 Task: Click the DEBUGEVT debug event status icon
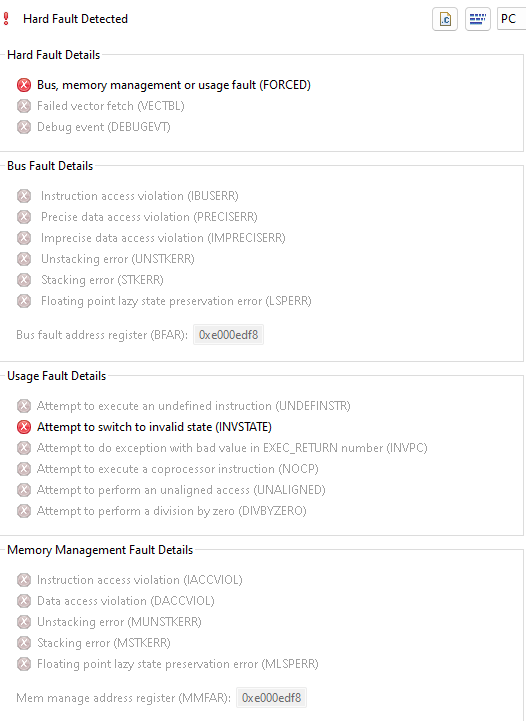(x=24, y=127)
